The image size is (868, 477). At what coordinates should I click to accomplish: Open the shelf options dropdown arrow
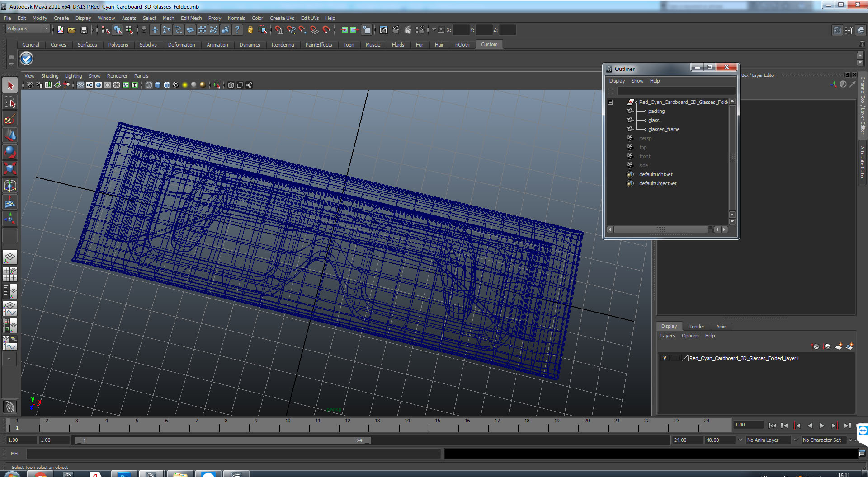[11, 64]
